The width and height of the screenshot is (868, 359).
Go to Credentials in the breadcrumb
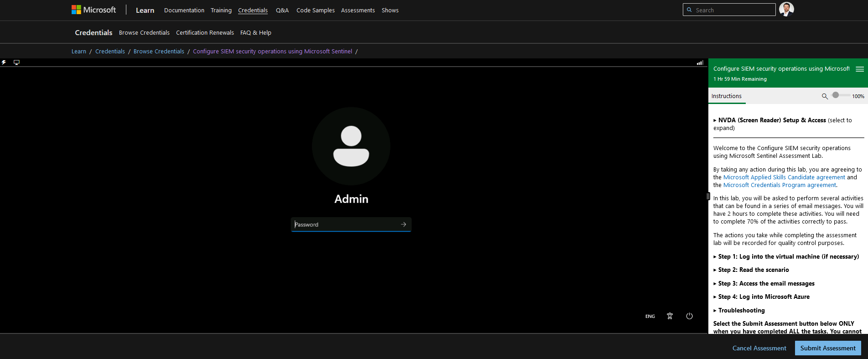pos(110,52)
